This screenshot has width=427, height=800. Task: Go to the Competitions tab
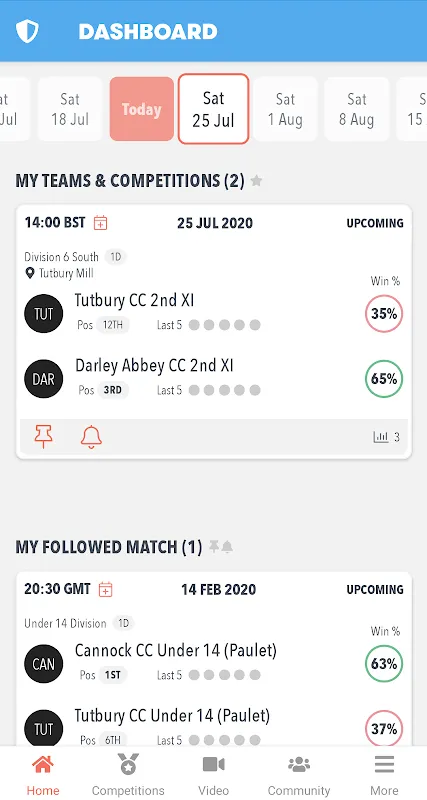tap(128, 774)
